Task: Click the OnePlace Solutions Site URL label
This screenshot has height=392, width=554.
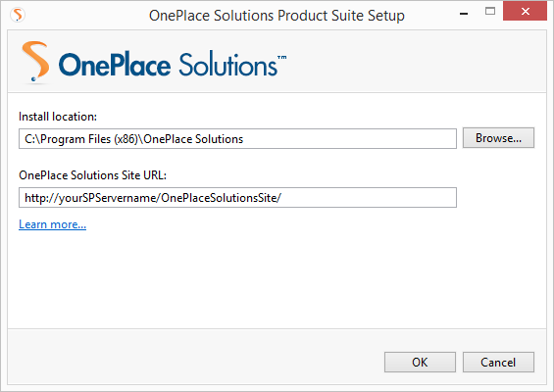Action: 92,175
